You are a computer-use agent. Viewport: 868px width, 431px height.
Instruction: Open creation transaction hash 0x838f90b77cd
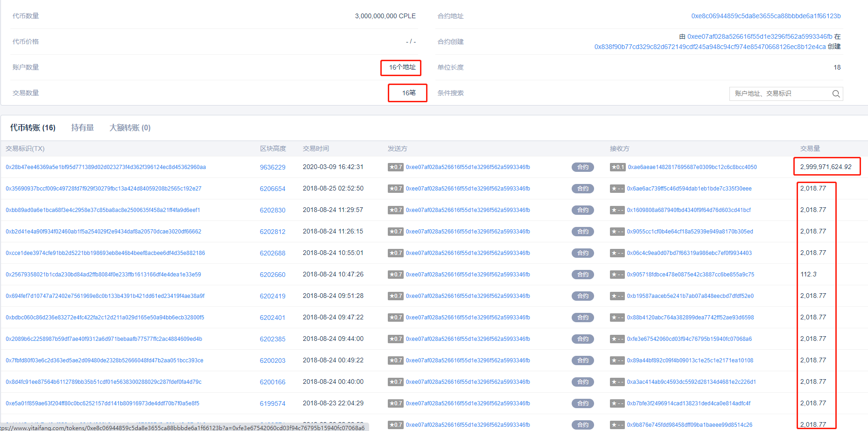coord(710,47)
